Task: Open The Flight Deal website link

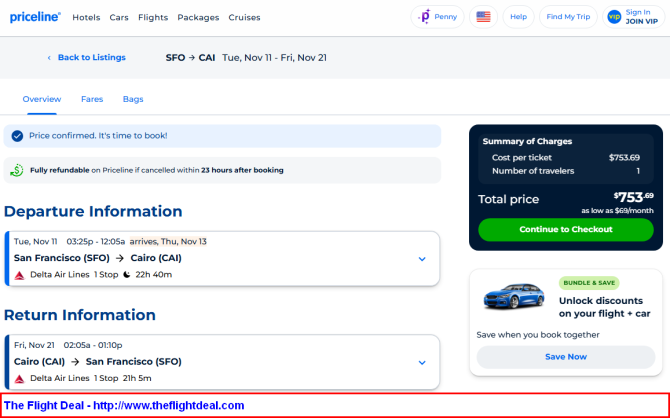Action: (124, 405)
